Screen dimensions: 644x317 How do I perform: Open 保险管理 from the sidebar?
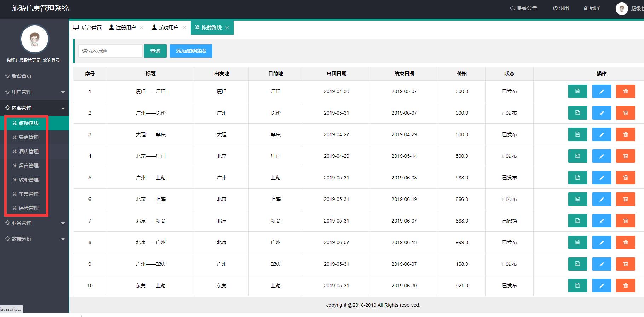point(34,208)
